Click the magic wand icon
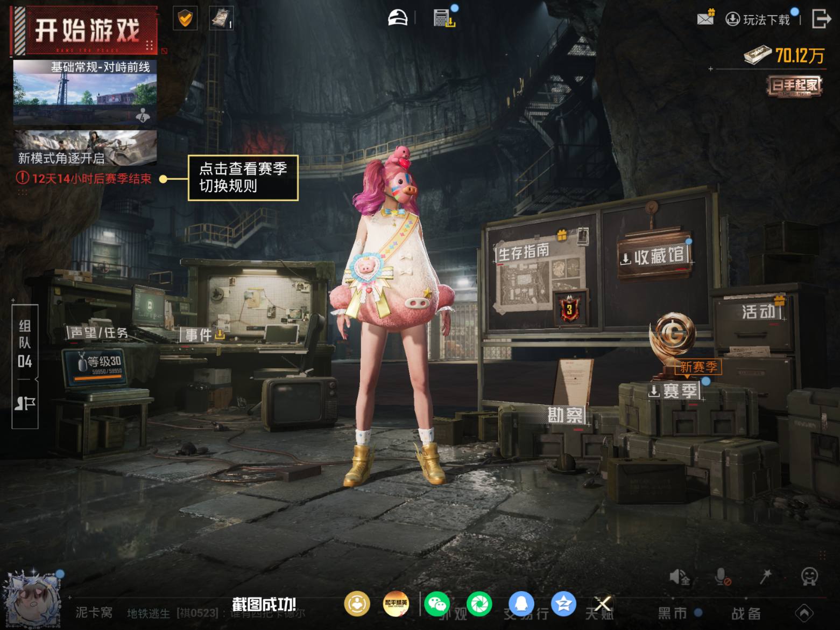The image size is (840, 630). [x=765, y=577]
